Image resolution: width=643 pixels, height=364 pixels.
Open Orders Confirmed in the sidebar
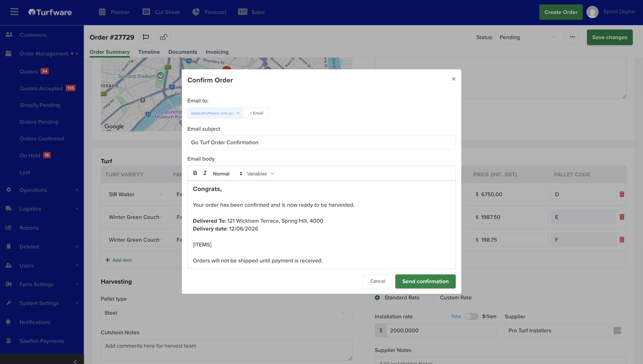coord(42,139)
